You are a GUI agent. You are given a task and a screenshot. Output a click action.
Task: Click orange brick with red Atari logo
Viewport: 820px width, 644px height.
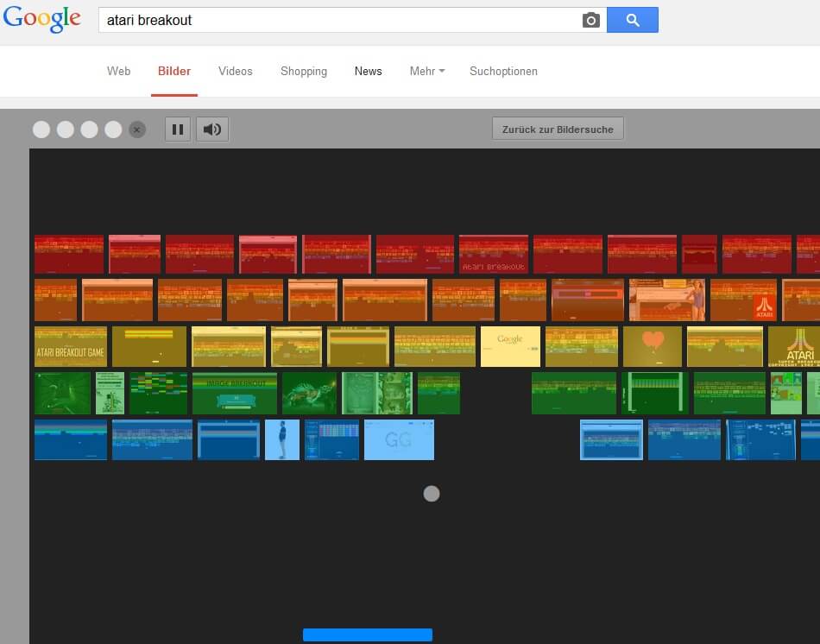743,300
